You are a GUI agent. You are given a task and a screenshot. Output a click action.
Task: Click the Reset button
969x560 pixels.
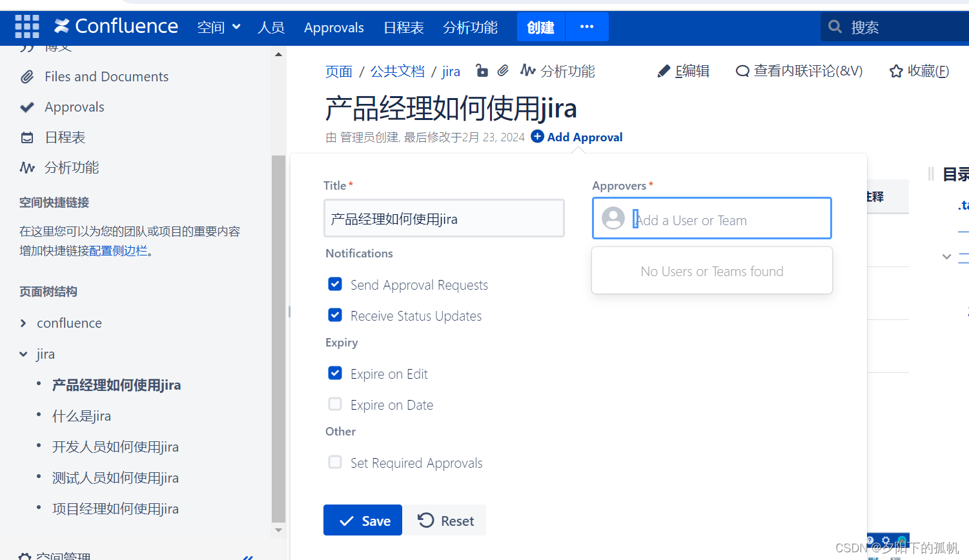pos(447,520)
